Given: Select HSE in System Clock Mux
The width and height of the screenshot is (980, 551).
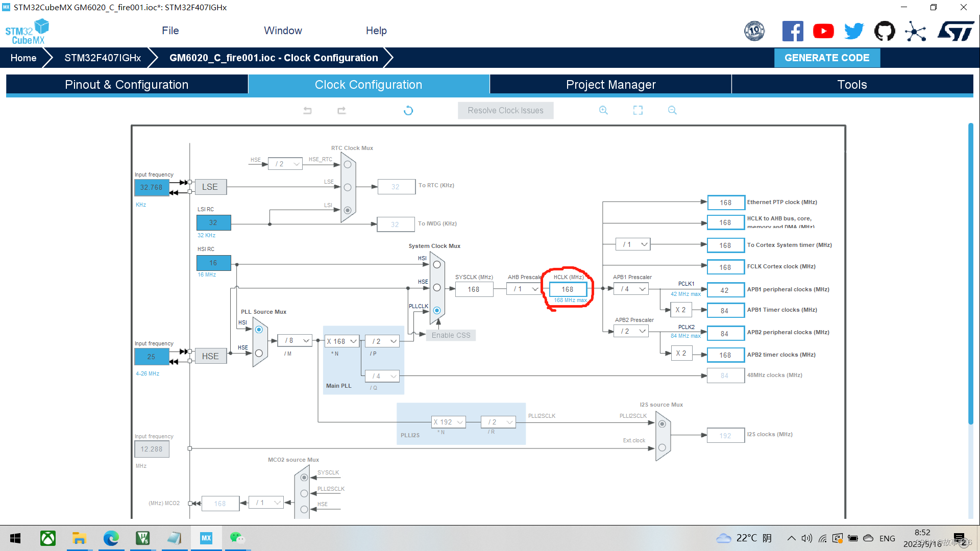Looking at the screenshot, I should (437, 287).
